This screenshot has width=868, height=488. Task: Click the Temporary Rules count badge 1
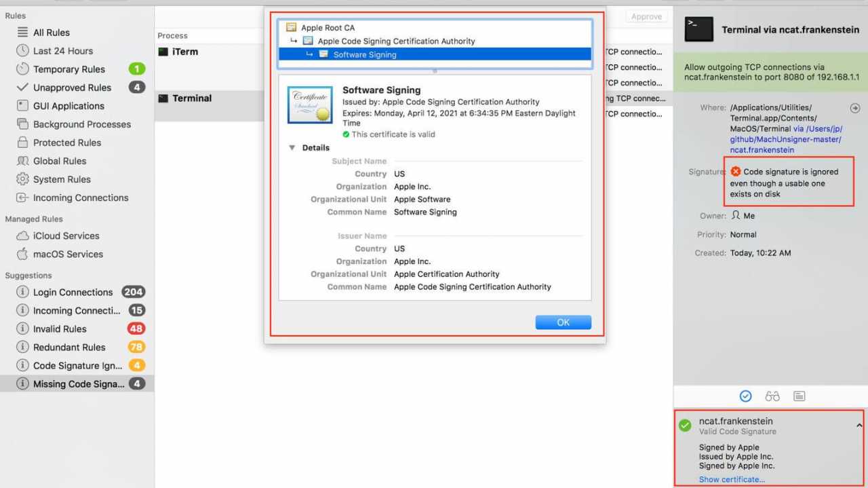click(136, 69)
